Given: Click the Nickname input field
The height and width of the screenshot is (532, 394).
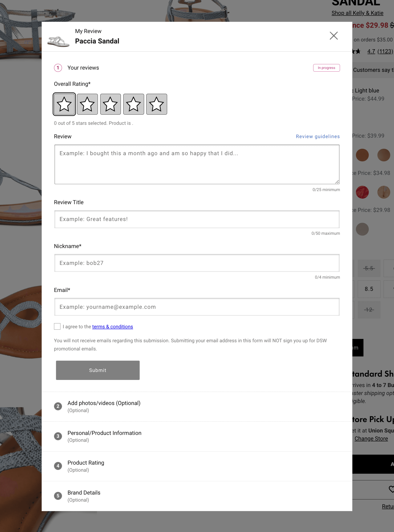Looking at the screenshot, I should (197, 263).
